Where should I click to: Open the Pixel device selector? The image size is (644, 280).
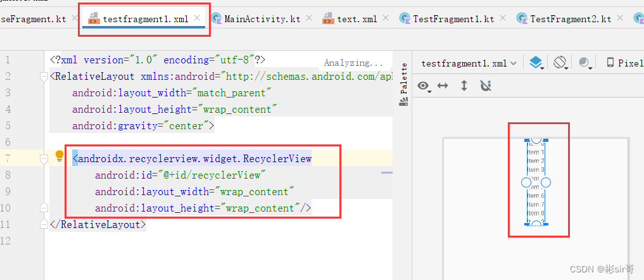(x=625, y=63)
